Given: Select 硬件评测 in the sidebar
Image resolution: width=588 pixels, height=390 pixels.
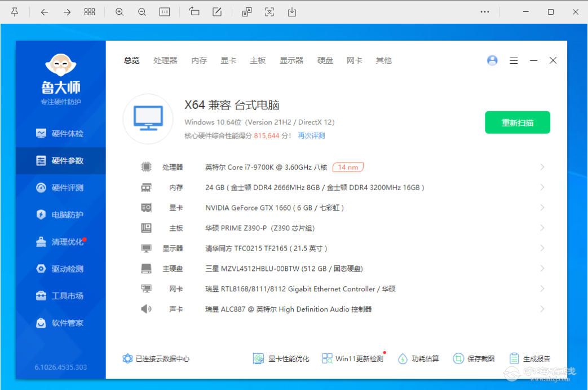Looking at the screenshot, I should point(60,188).
